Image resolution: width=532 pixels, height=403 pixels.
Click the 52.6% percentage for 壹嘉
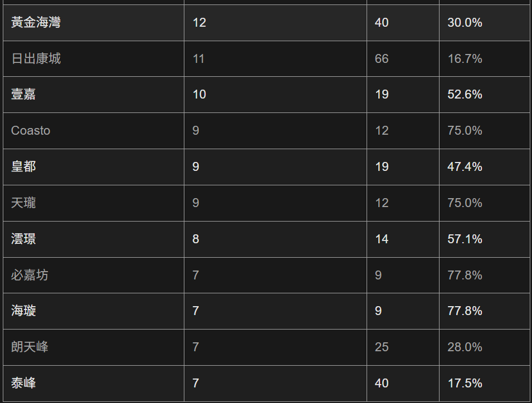465,95
